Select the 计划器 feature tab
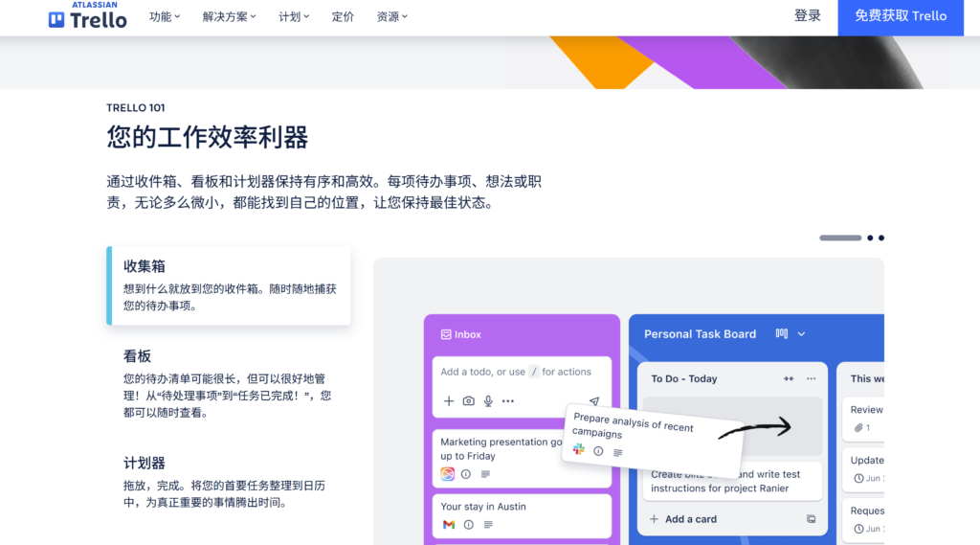 (x=229, y=482)
